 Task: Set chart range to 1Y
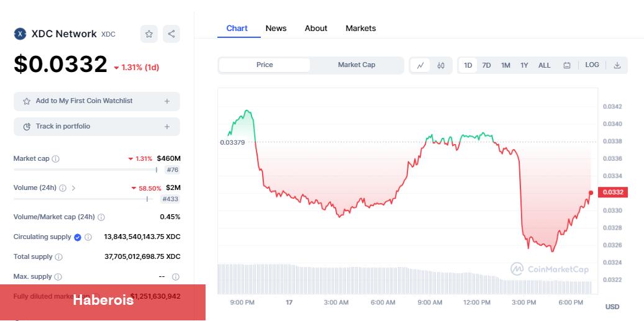click(524, 65)
